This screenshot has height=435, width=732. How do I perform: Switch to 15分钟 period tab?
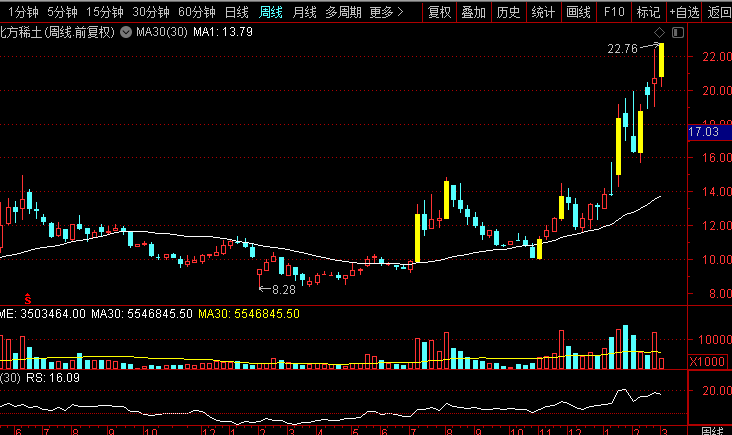pos(105,12)
